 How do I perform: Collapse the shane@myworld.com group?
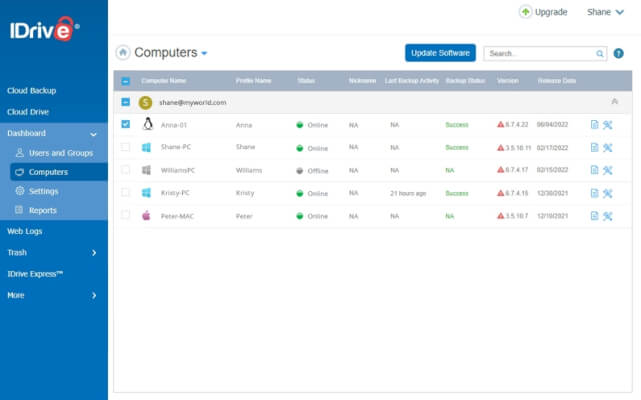coord(614,101)
